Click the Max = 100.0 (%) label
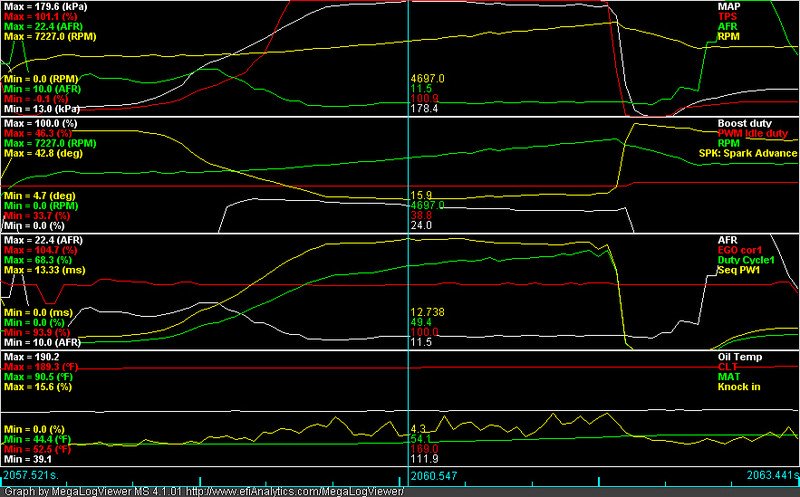Viewport: 800px width, 497px height. pos(41,123)
